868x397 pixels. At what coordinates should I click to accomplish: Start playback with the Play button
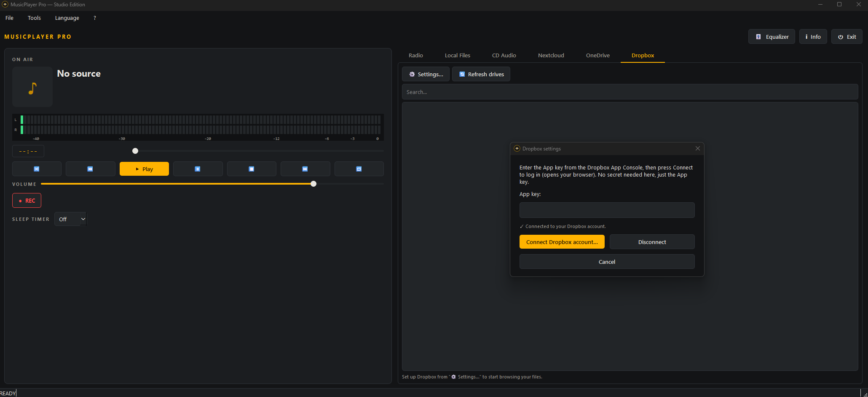click(144, 169)
